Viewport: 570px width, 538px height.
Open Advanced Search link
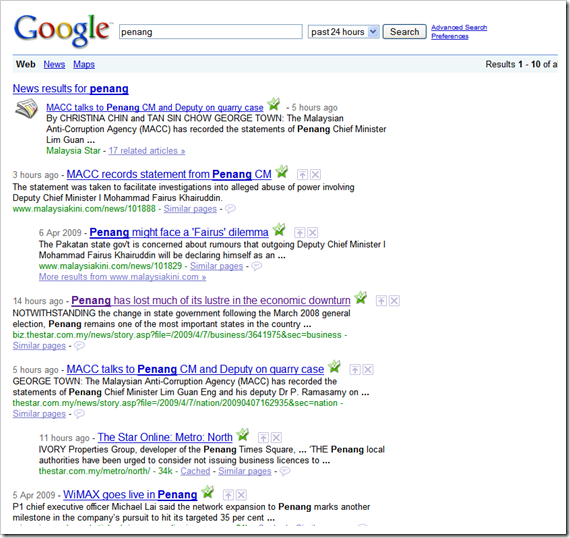tap(459, 28)
